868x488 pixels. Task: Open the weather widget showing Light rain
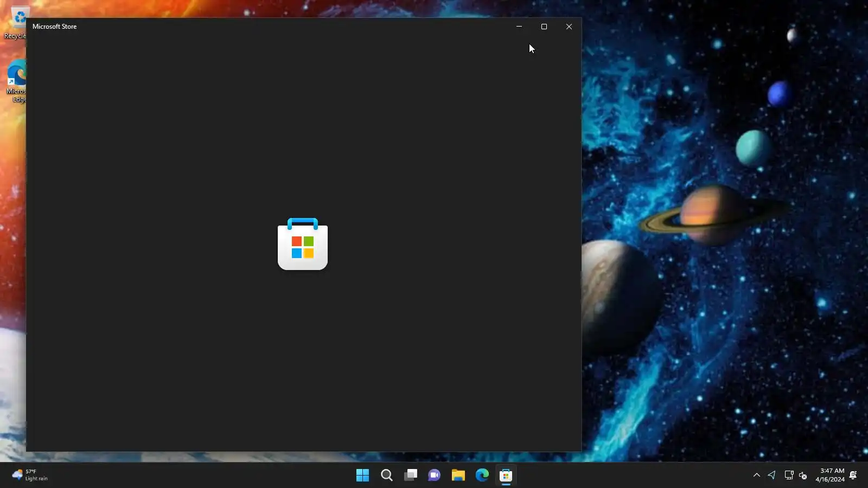(x=30, y=476)
